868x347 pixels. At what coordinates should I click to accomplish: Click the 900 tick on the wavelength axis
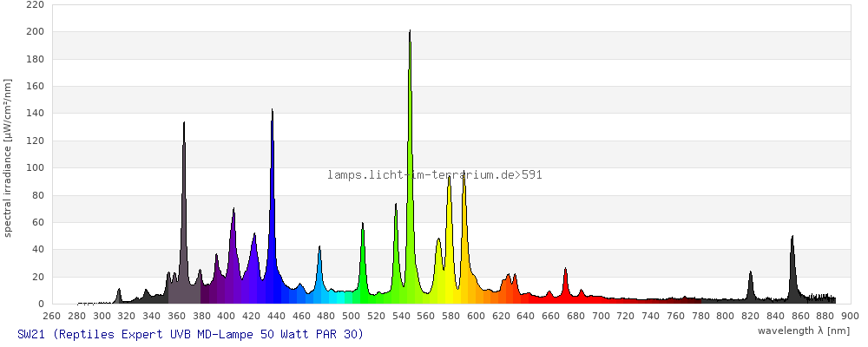(x=850, y=316)
